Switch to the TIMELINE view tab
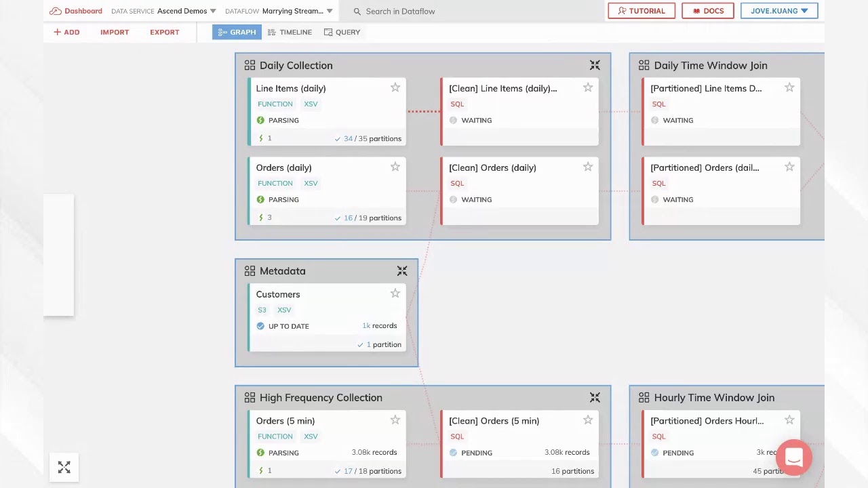The width and height of the screenshot is (868, 488). pyautogui.click(x=290, y=32)
